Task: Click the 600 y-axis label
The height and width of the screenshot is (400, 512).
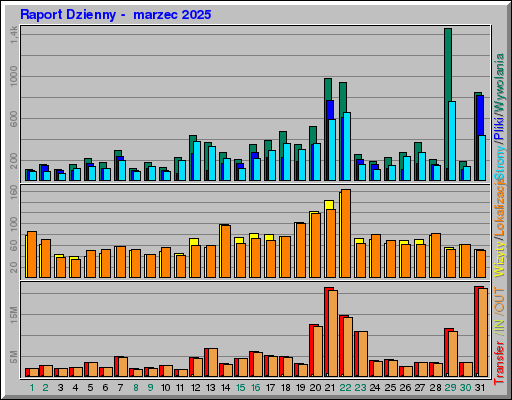Action: [14, 119]
